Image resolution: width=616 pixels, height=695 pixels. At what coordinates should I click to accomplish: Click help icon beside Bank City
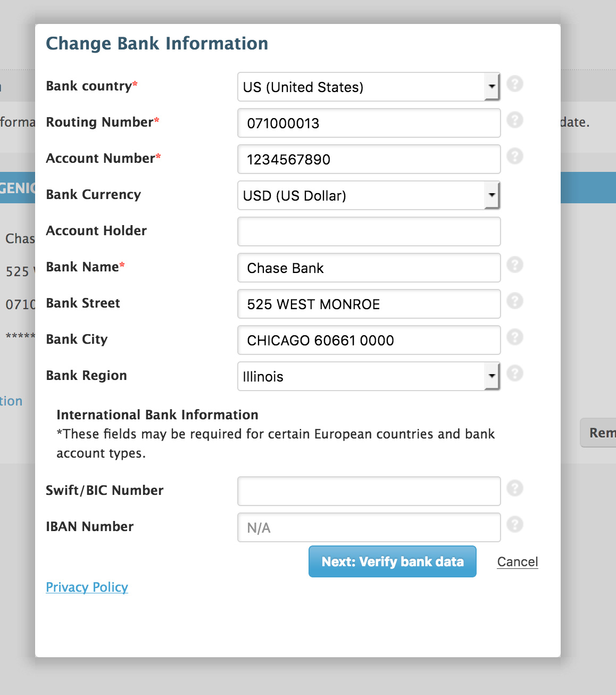(514, 337)
